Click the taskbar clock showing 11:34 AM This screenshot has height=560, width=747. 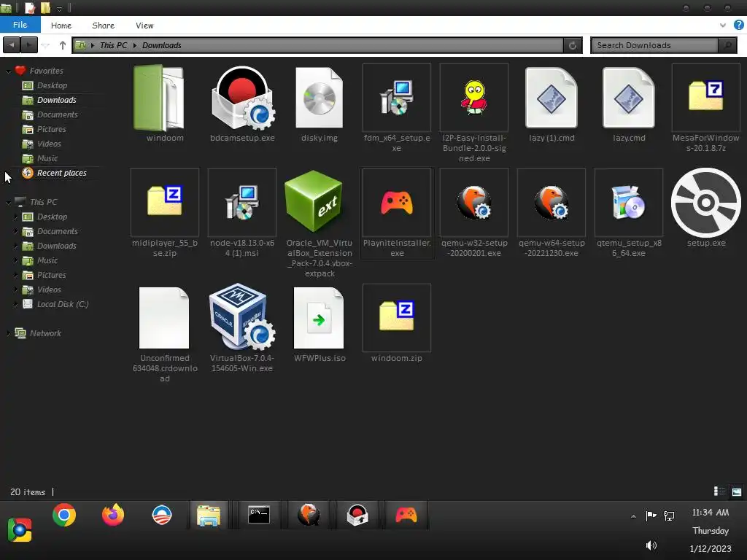[x=710, y=513]
